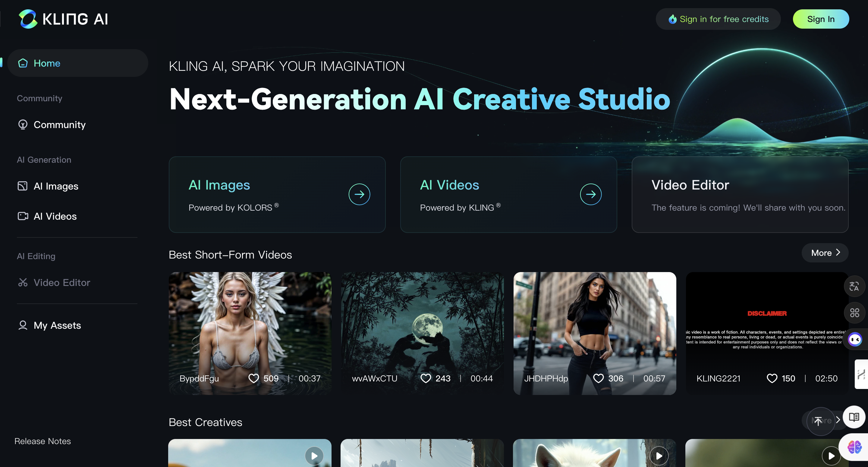Click the white side panel tab at the right edge
The width and height of the screenshot is (868, 467).
coord(862,374)
